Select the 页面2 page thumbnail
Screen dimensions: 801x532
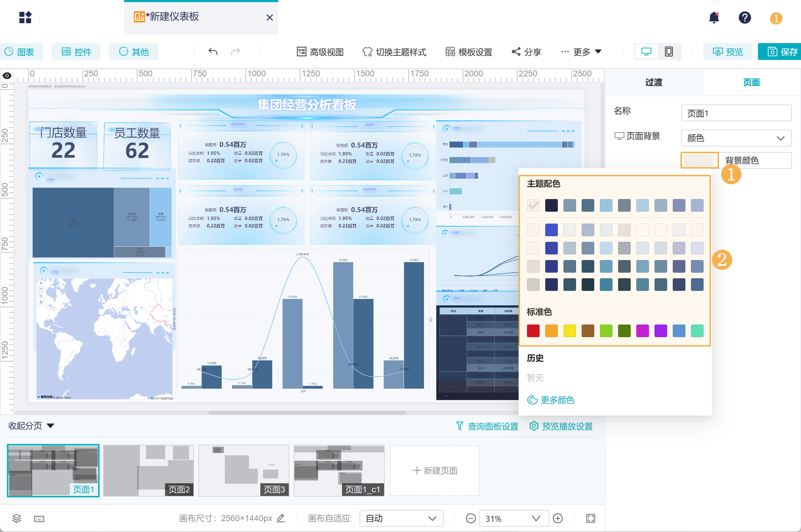click(x=149, y=470)
